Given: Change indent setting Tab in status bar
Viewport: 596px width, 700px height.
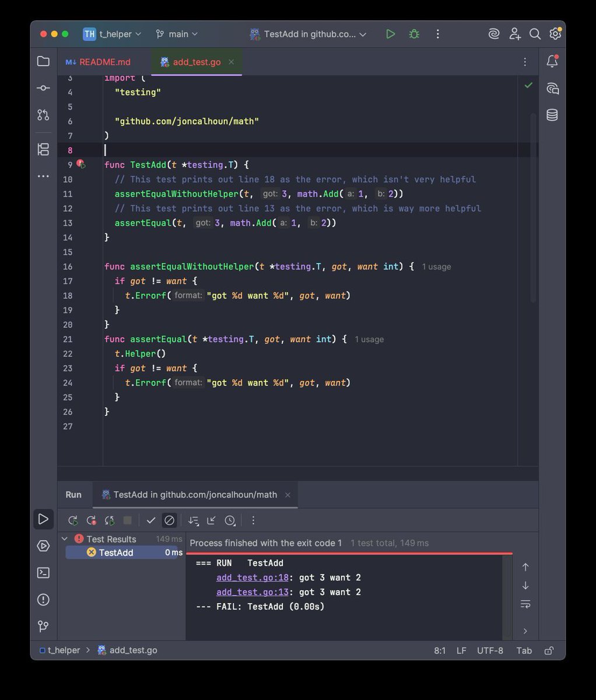Looking at the screenshot, I should pyautogui.click(x=524, y=650).
